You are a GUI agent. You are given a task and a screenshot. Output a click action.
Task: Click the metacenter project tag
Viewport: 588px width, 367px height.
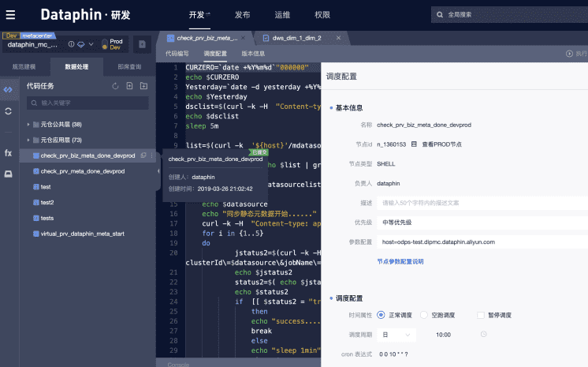pyautogui.click(x=37, y=36)
